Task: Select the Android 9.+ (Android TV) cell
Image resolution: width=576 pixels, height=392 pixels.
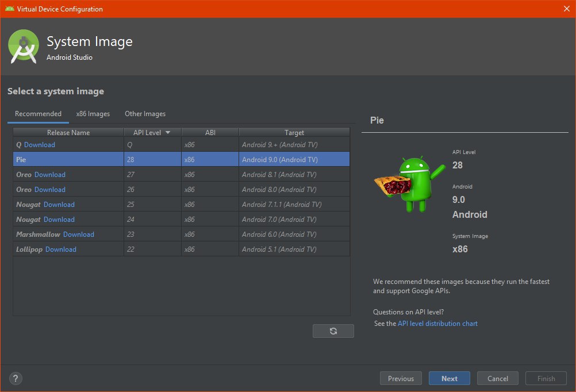Action: [294, 145]
